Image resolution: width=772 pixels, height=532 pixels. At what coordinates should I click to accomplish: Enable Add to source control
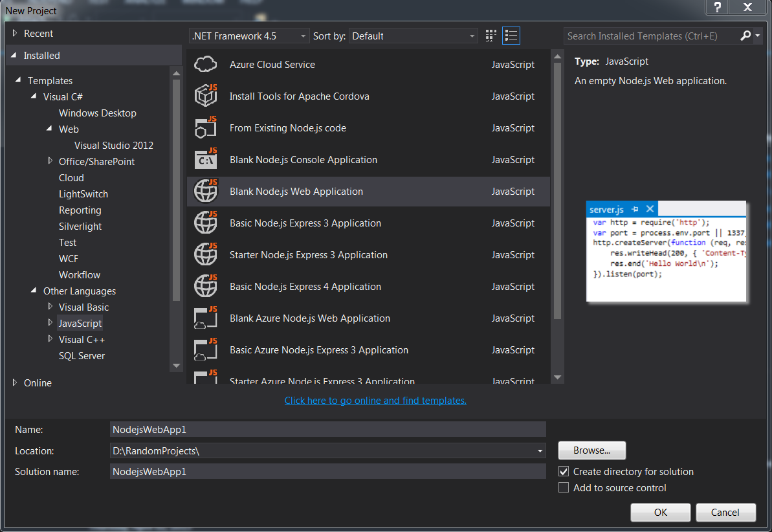click(563, 488)
